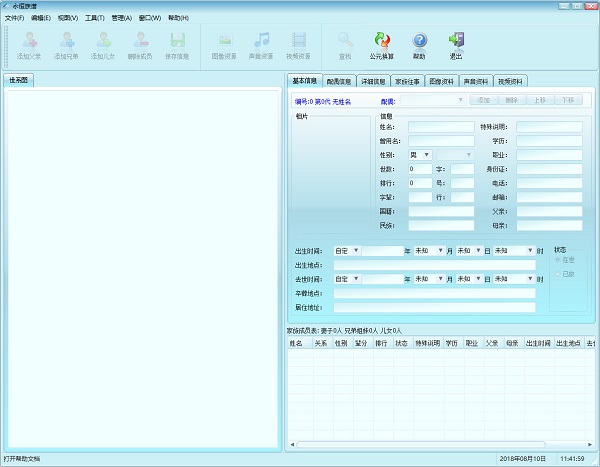Click the 删除成员 (delete member) icon
Viewport: 600px width, 467px height.
coord(141,41)
